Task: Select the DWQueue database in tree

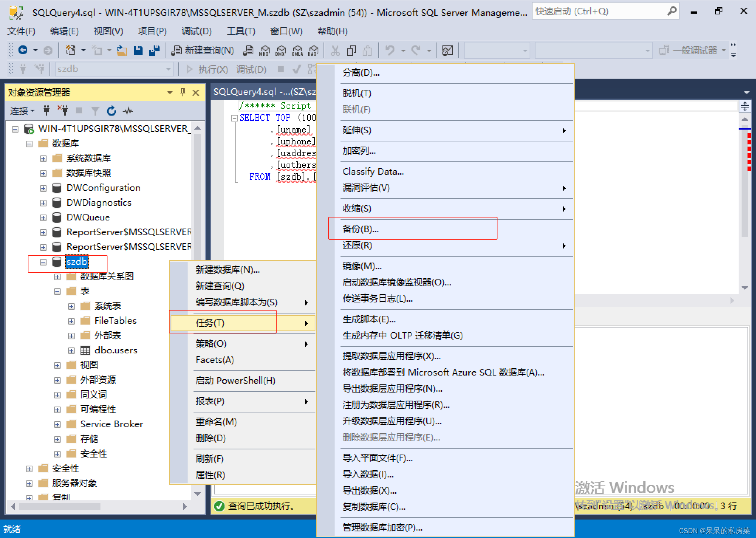Action: (x=88, y=217)
